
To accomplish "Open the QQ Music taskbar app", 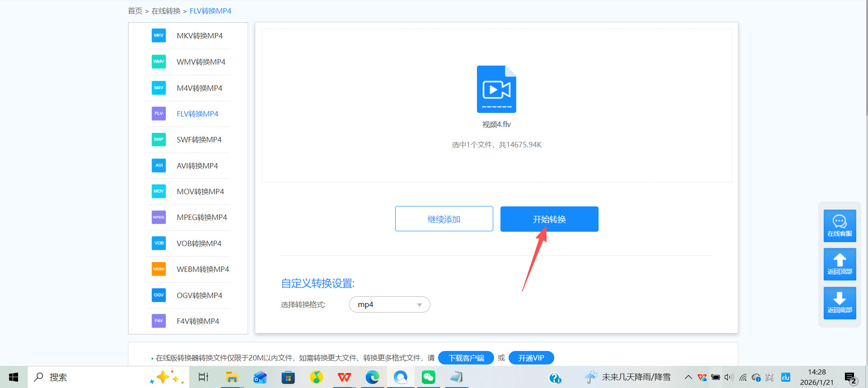I will point(316,377).
